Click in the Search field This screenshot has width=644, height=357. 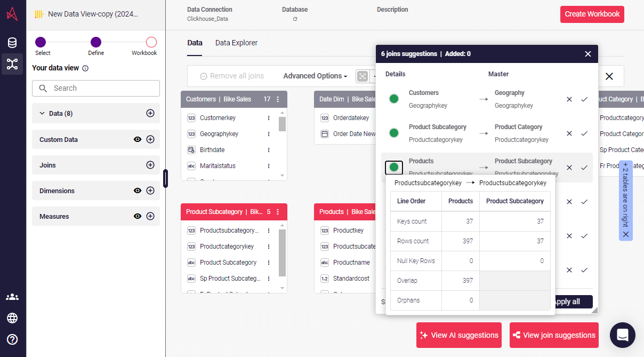[96, 88]
